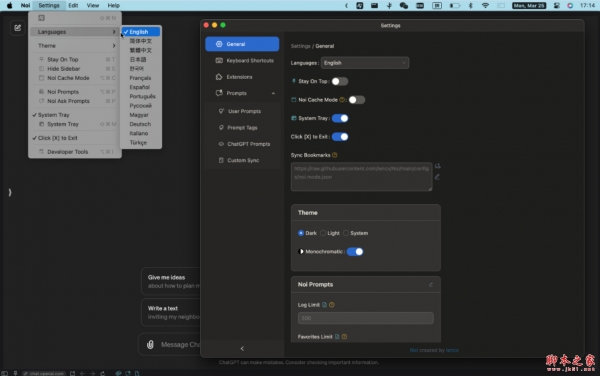Screen dimensions: 600x376
Task: Select Prompt Tags in Settings sidebar
Action: coord(242,128)
